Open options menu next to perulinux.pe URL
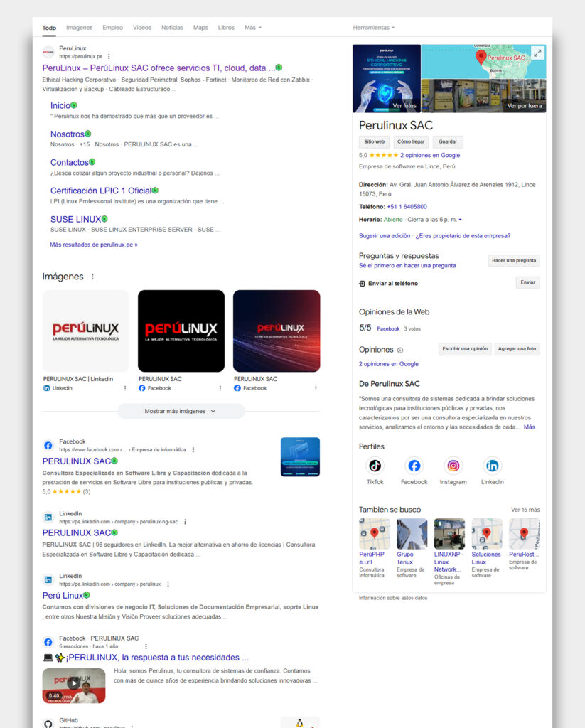 pos(109,56)
